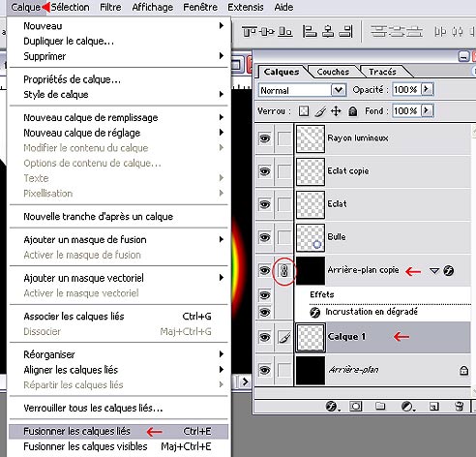Create a new layer set folder
Screen dimensions: 476x457
(x=380, y=406)
